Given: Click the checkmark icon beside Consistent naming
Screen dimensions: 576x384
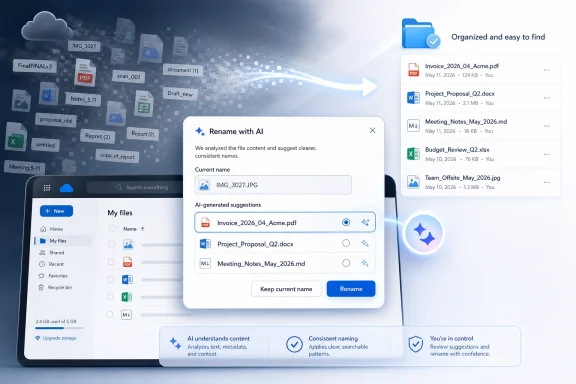Looking at the screenshot, I should point(294,344).
